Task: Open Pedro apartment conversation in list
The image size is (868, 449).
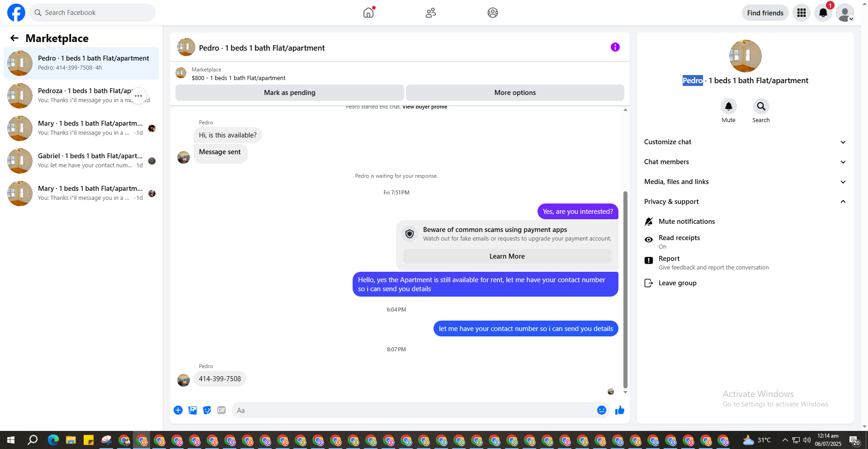Action: [81, 63]
